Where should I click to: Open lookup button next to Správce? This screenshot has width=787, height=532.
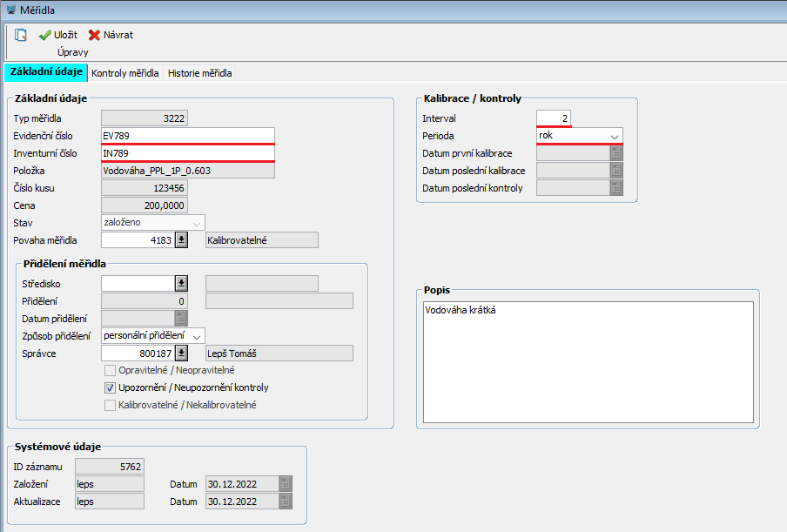[x=181, y=354]
